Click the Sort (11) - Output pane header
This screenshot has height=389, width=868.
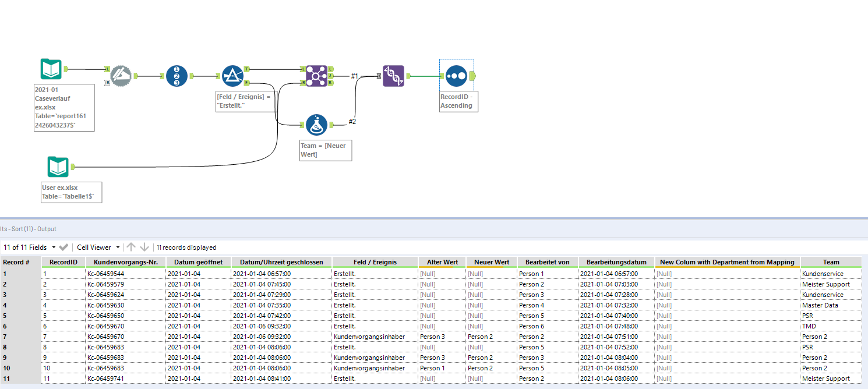pos(29,229)
